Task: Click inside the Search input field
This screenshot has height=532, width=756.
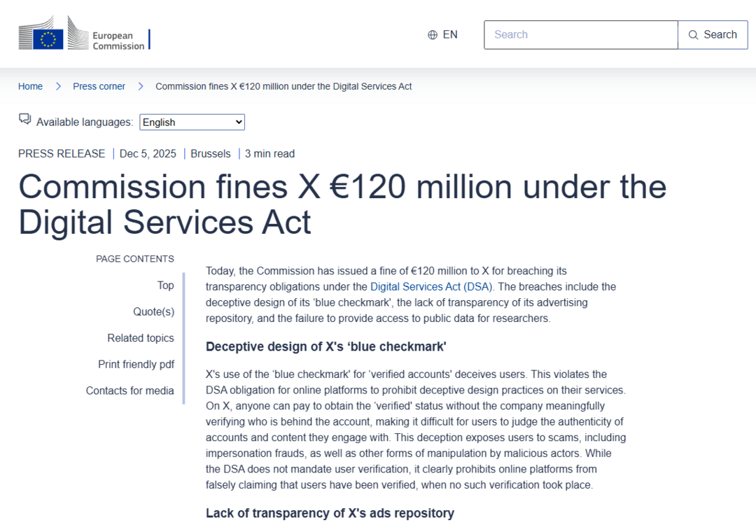Action: 580,35
